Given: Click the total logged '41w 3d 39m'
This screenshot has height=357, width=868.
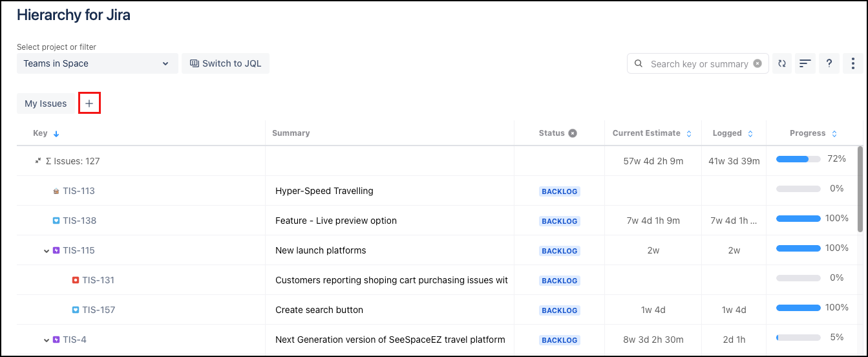Looking at the screenshot, I should click(734, 161).
